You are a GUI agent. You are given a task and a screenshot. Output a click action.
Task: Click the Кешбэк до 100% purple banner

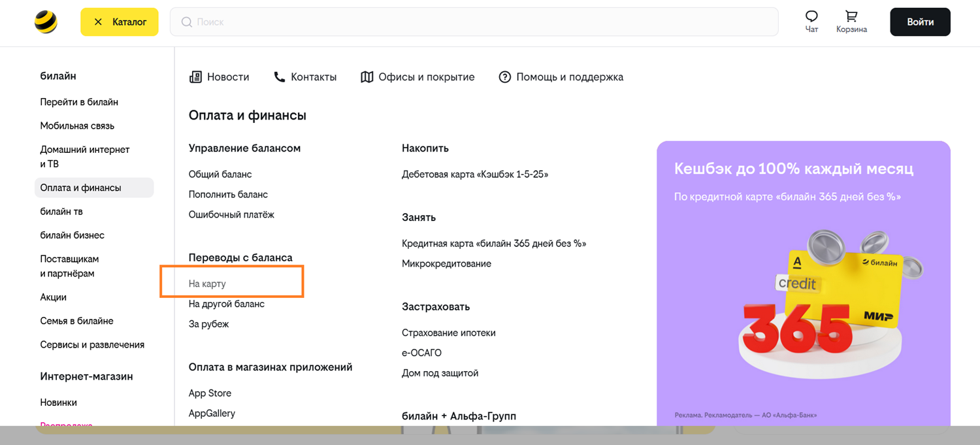tap(804, 284)
